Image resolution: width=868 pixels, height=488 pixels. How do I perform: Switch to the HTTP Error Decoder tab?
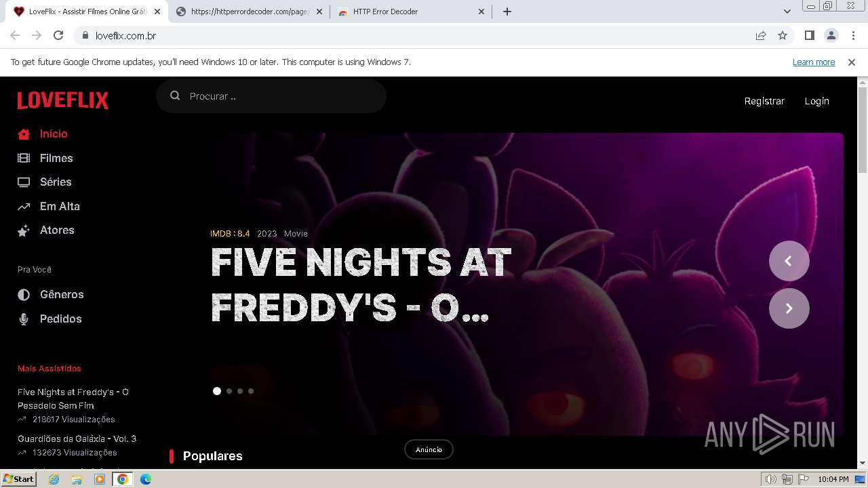pos(412,12)
